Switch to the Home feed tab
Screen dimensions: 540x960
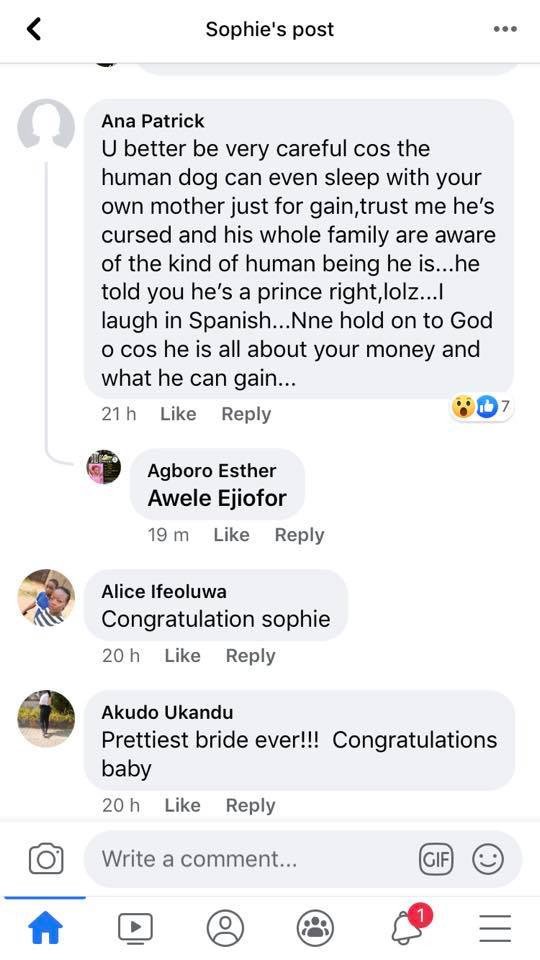click(x=46, y=928)
